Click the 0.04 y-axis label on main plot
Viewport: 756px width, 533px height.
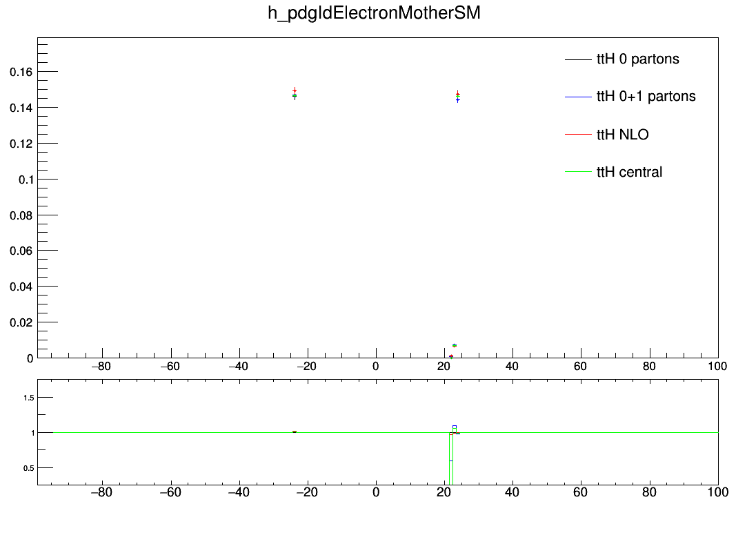coord(21,287)
